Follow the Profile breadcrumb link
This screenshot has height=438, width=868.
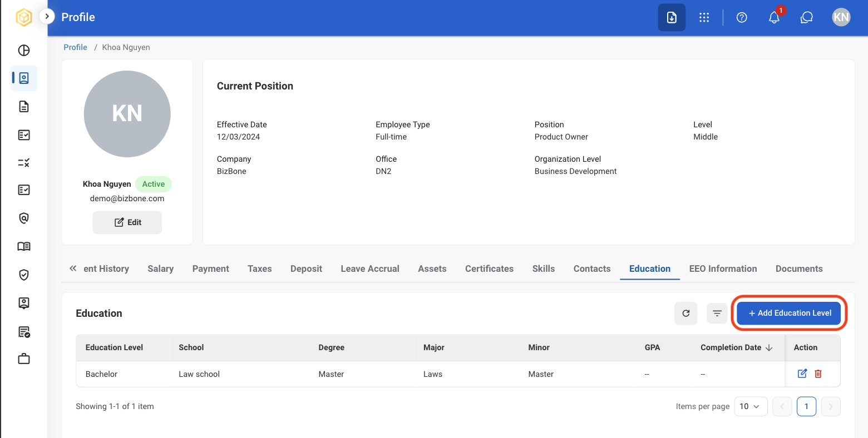tap(75, 47)
